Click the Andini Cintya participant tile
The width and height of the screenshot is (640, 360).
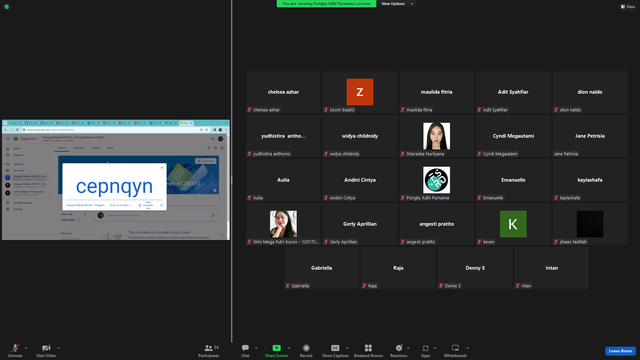coord(360,180)
